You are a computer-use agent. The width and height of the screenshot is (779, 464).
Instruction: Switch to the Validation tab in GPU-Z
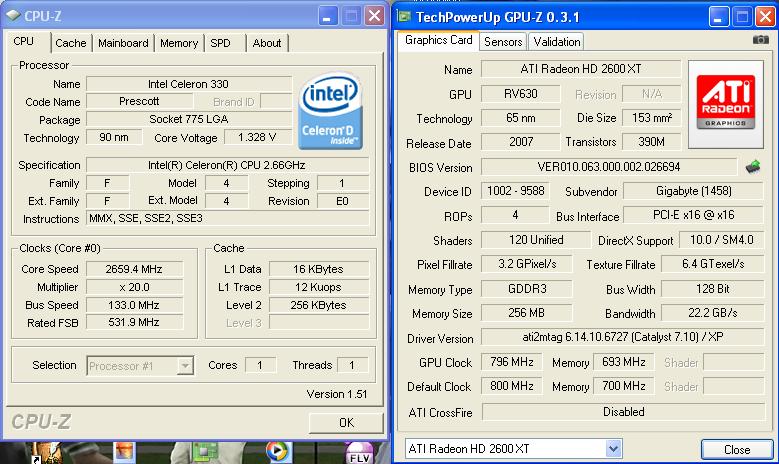556,42
